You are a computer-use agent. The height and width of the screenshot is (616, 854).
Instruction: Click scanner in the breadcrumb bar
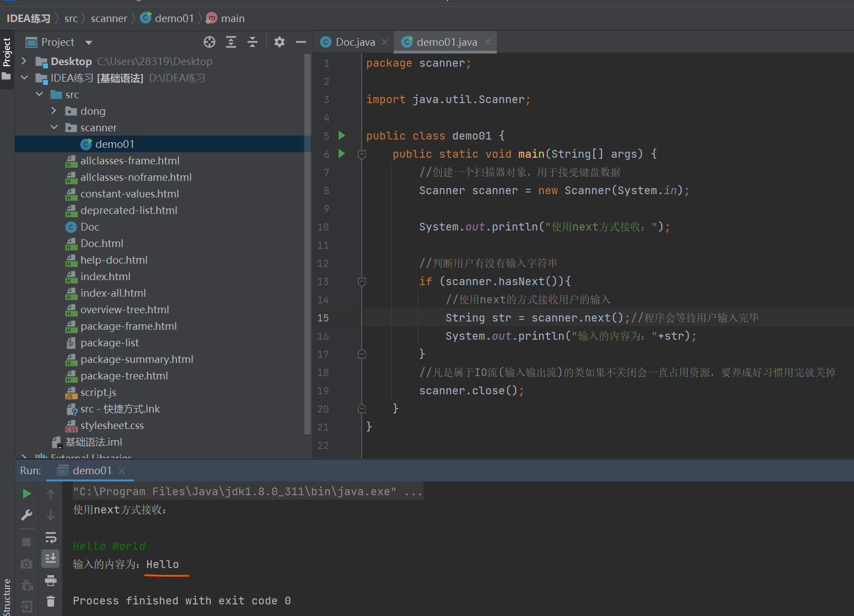click(x=109, y=18)
